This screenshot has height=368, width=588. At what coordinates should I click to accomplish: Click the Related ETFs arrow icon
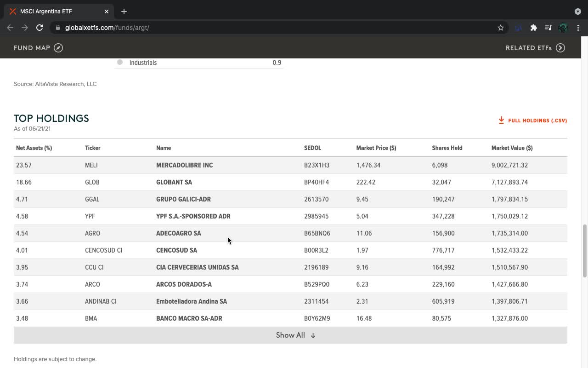(560, 48)
